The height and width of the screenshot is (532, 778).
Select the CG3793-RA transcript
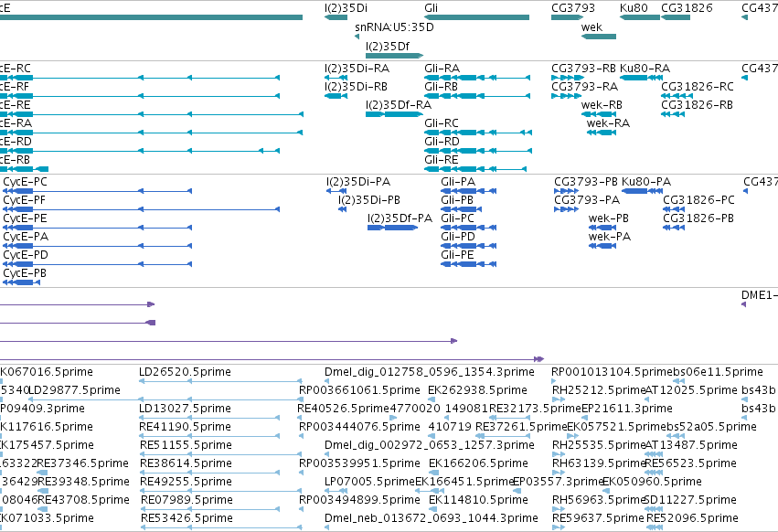coord(566,96)
